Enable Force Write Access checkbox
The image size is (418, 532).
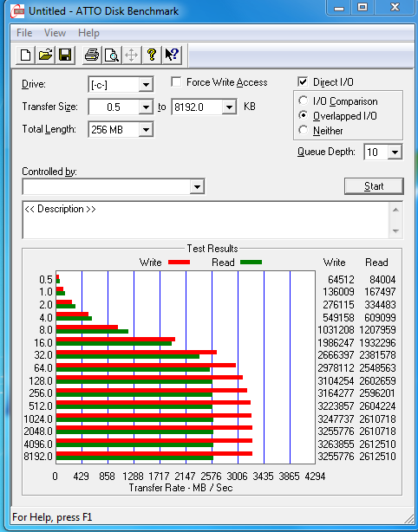(176, 82)
